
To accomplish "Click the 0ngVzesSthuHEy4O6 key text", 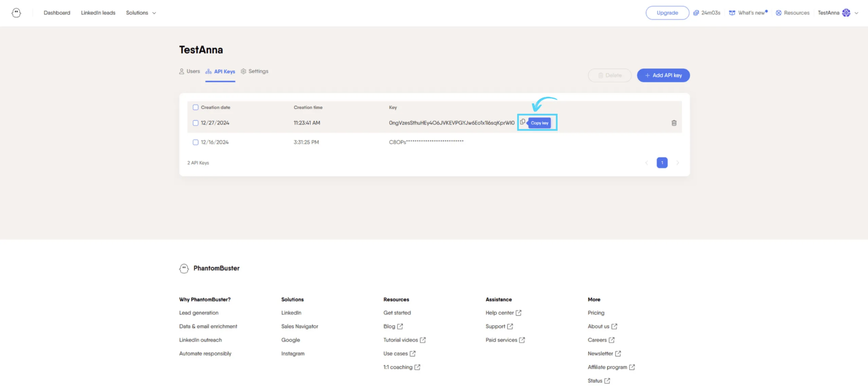I will point(452,123).
